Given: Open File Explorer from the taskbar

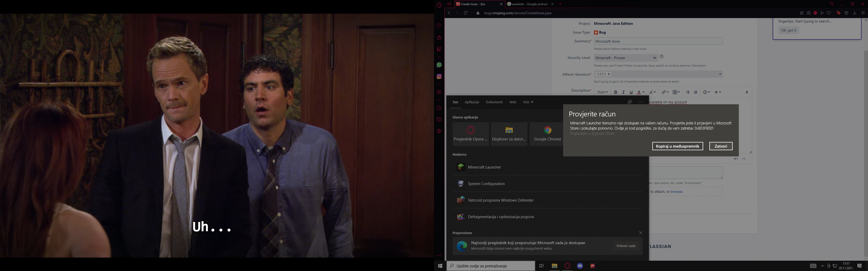Looking at the screenshot, I should (x=554, y=266).
